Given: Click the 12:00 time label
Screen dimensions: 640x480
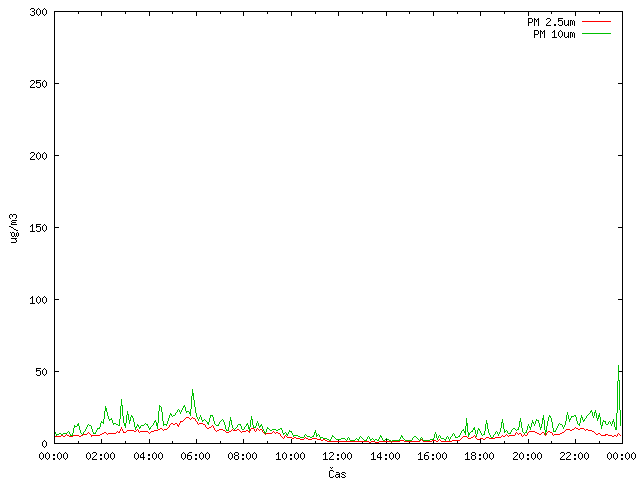Looking at the screenshot, I should click(x=337, y=456).
